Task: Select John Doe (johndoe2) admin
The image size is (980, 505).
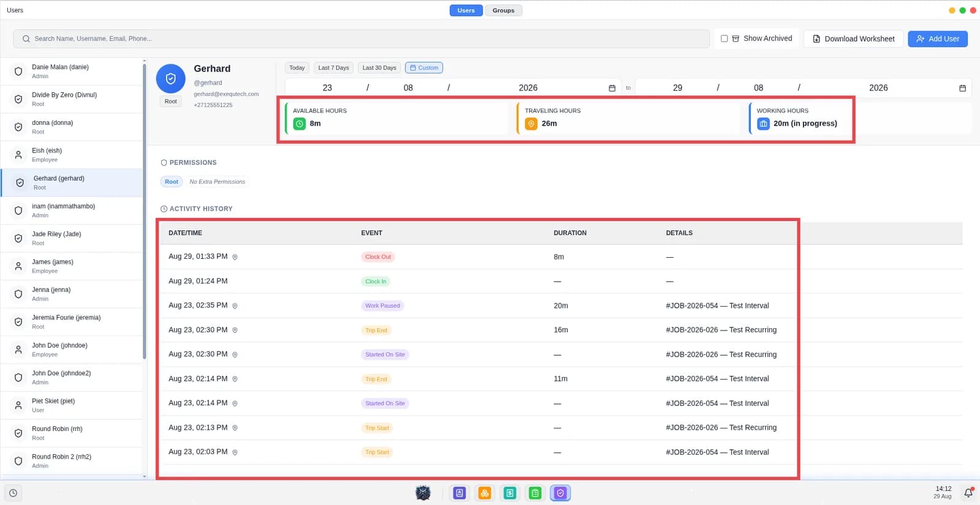Action: click(72, 378)
